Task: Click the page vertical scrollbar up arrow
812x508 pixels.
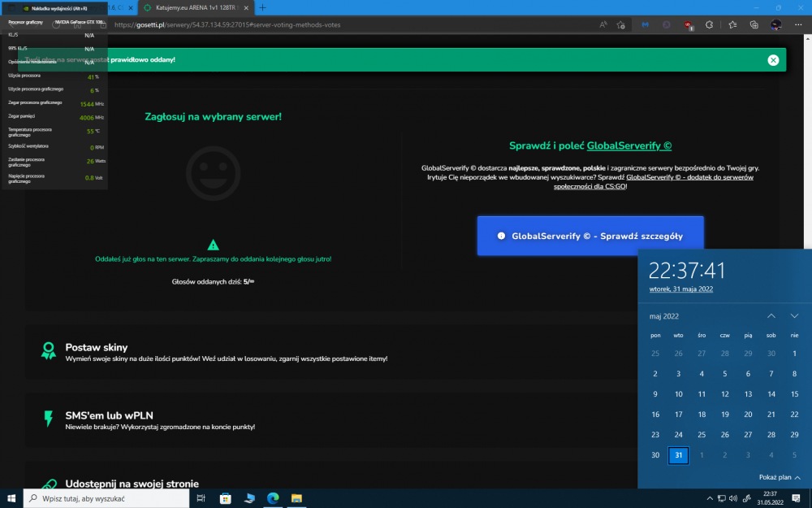Action: (808, 38)
